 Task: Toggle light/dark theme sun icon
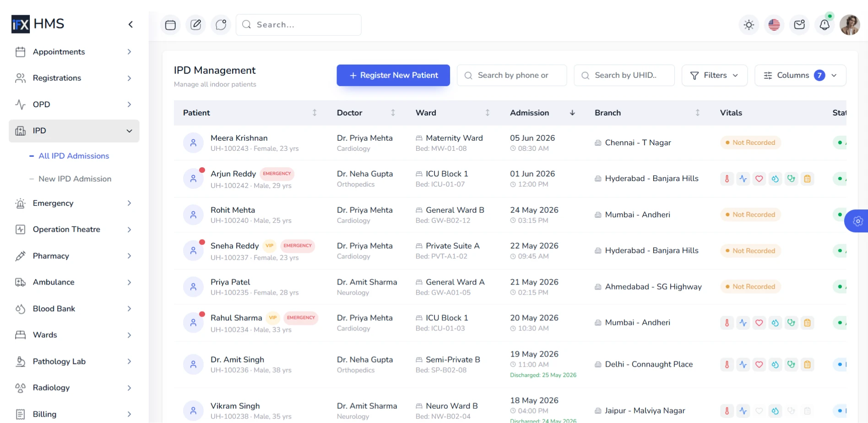coord(749,25)
